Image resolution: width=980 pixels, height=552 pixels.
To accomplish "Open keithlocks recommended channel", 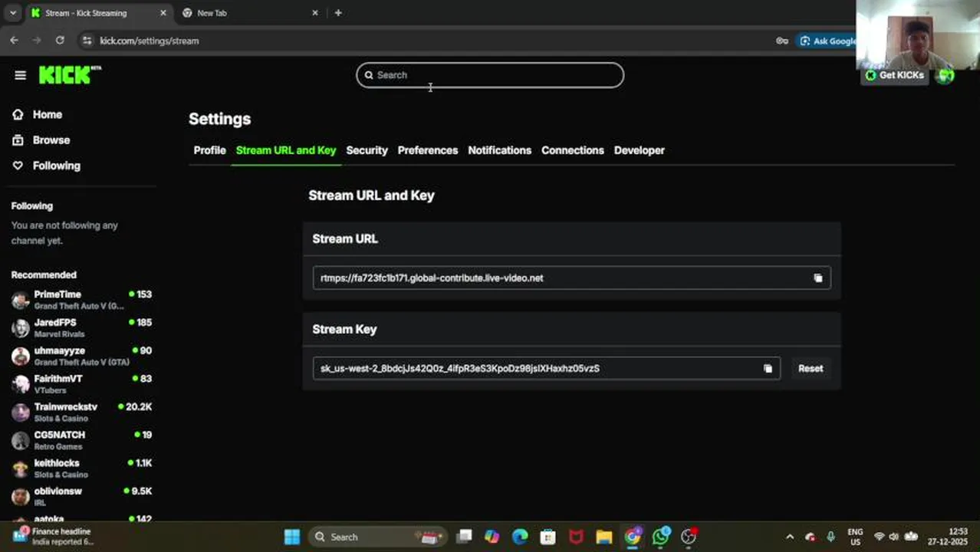I will (x=81, y=468).
